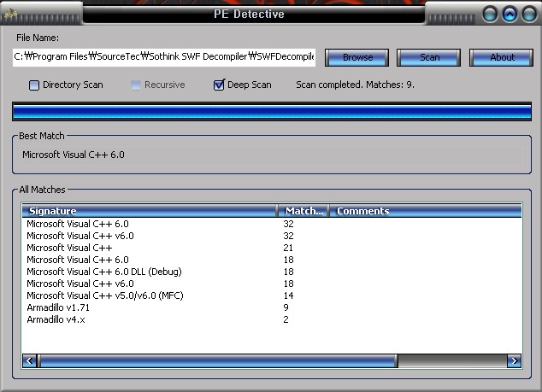This screenshot has width=542, height=392.
Task: Click the match value 2
Action: (x=286, y=319)
